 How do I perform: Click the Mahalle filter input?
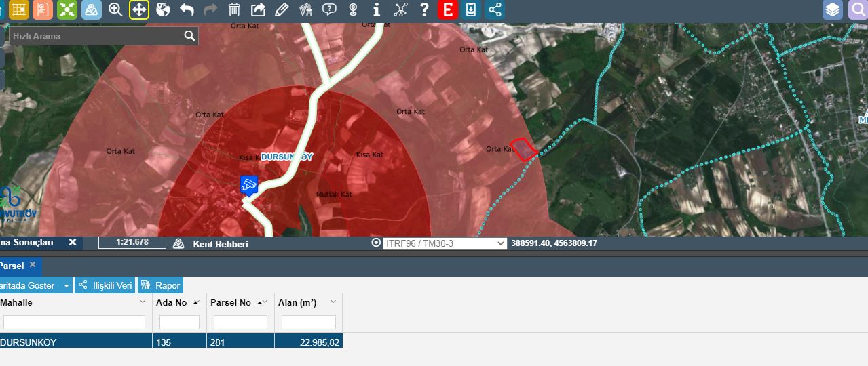coord(74,322)
